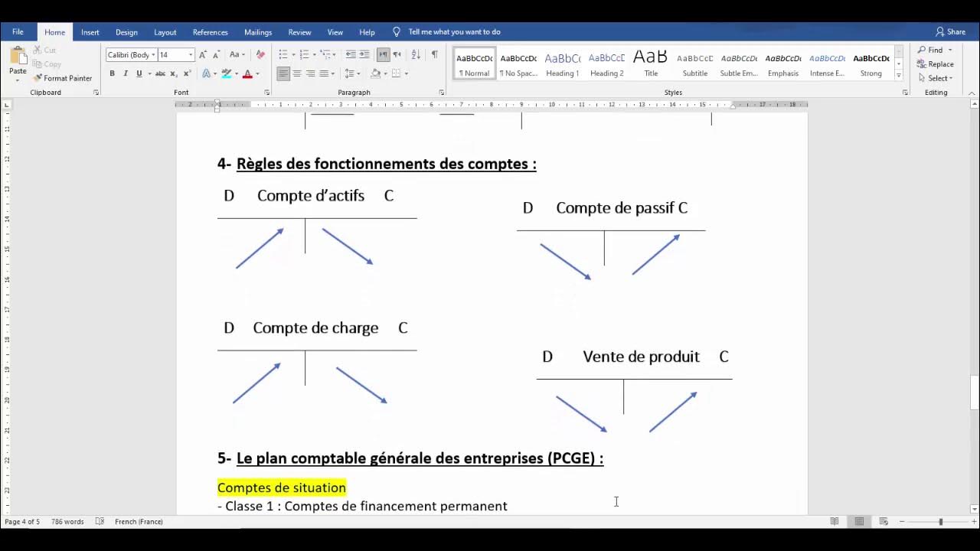980x551 pixels.
Task: Apply strikethrough formatting
Action: pyautogui.click(x=160, y=73)
